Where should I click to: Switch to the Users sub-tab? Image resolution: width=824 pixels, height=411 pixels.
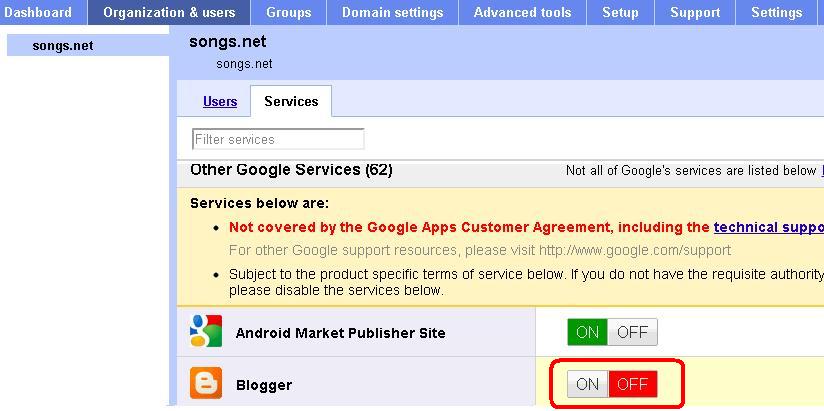pos(220,101)
